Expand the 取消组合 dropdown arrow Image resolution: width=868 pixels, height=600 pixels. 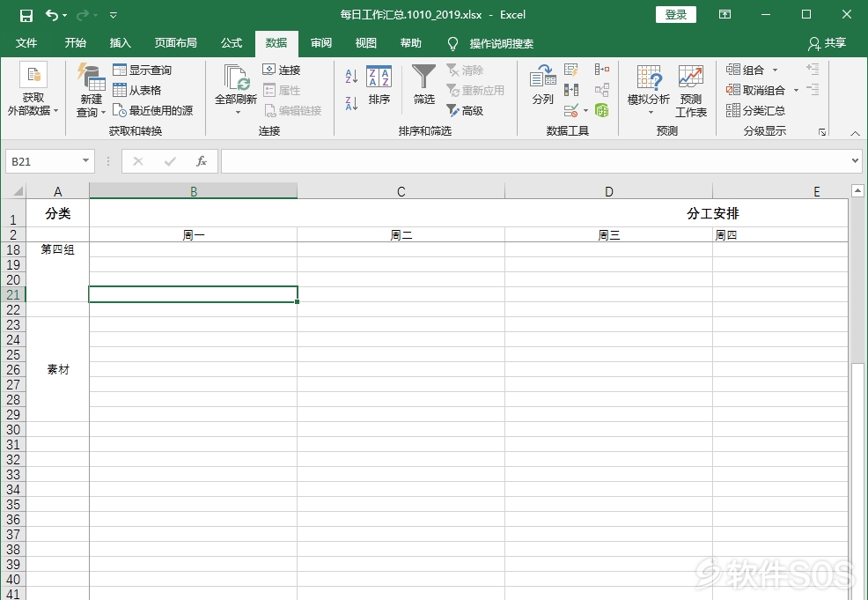[x=796, y=90]
